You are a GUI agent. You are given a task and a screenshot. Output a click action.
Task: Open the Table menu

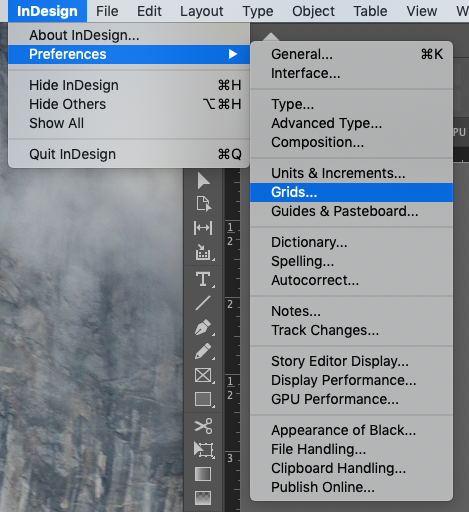[x=370, y=11]
